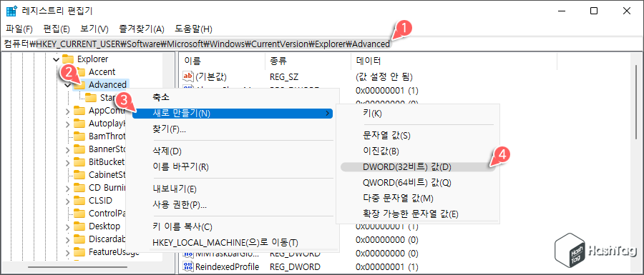The image size is (644, 275).
Task: Select the Autoplay folder icon
Action: [x=79, y=124]
